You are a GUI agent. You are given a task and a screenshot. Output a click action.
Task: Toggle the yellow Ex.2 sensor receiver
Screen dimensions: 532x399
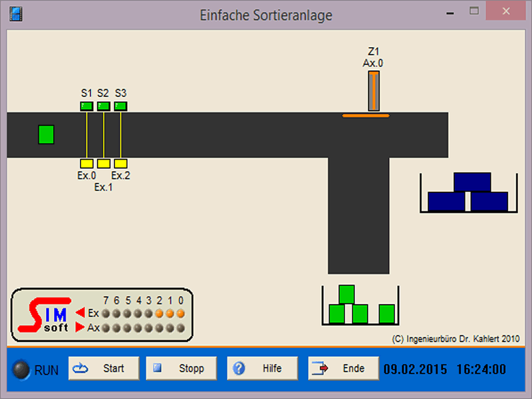click(120, 164)
